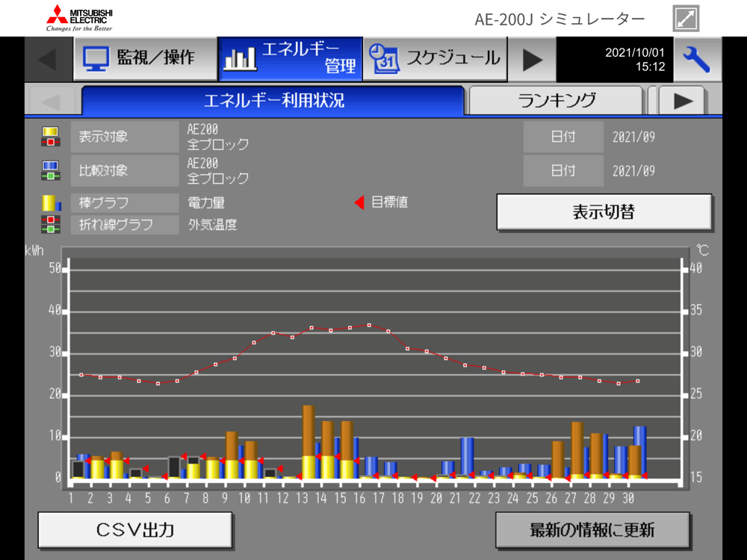Viewport: 747px width, 560px height.
Task: Show next sub-tabs using right arrow beside ランキング
Action: click(682, 101)
